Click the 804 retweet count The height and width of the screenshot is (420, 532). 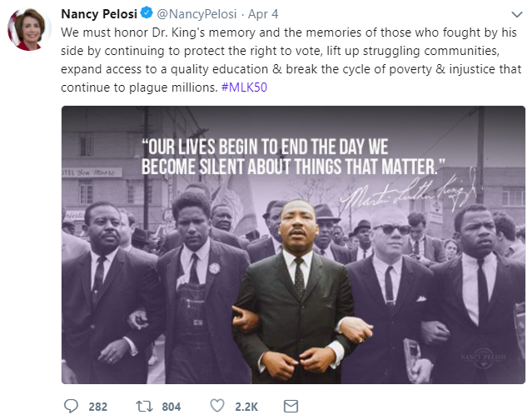click(x=172, y=406)
